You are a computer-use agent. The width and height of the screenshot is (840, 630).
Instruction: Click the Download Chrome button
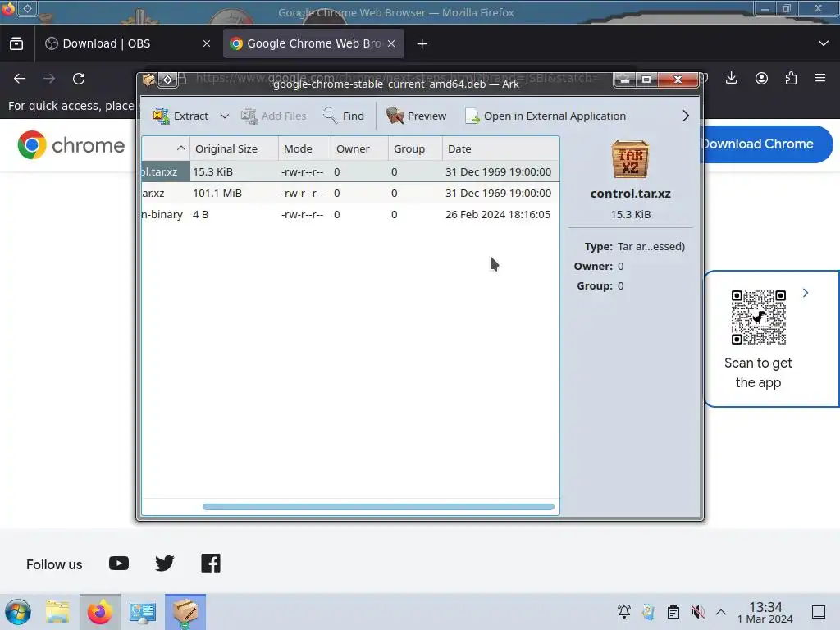pos(768,144)
